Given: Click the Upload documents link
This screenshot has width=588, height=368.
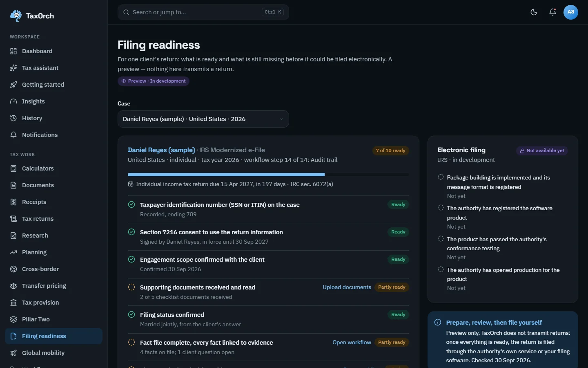Looking at the screenshot, I should tap(347, 287).
